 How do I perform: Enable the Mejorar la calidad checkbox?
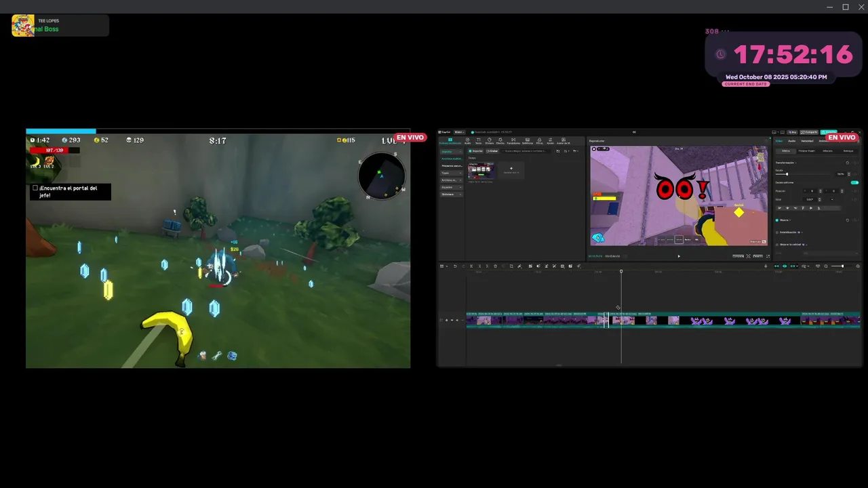point(777,245)
